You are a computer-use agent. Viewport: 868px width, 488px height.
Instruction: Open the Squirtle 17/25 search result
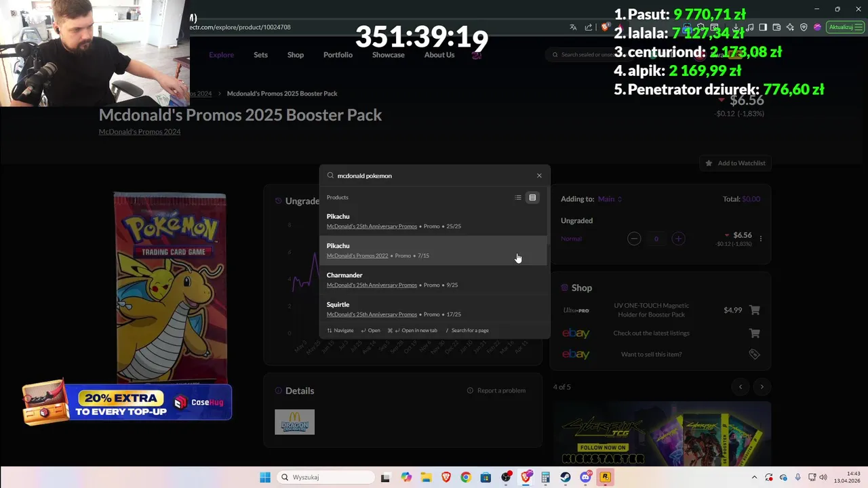click(433, 309)
